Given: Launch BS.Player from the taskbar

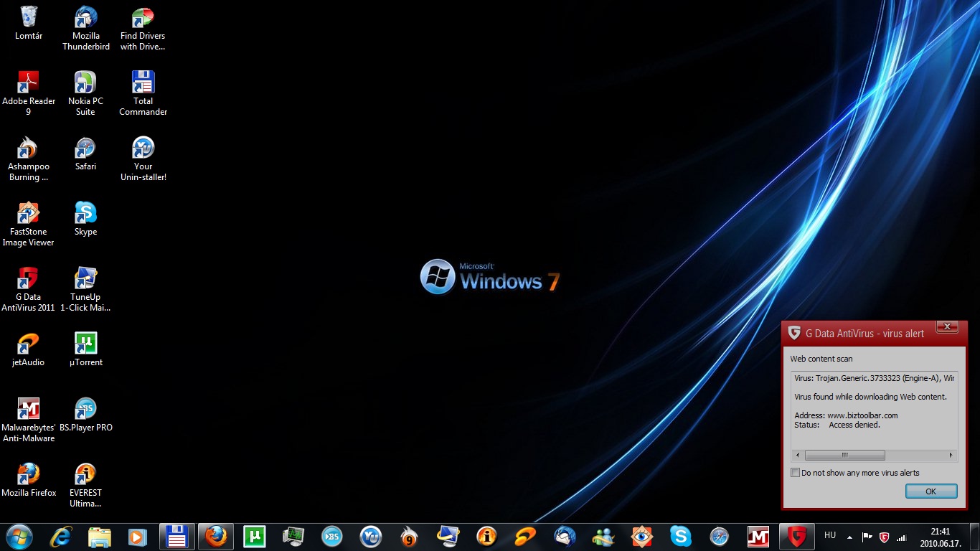Looking at the screenshot, I should pyautogui.click(x=331, y=537).
